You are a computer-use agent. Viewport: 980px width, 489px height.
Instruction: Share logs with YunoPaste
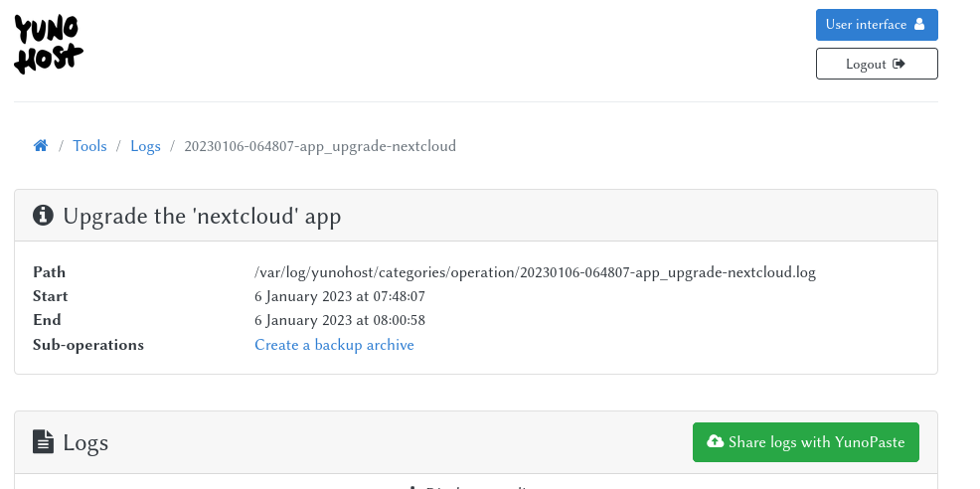click(806, 442)
